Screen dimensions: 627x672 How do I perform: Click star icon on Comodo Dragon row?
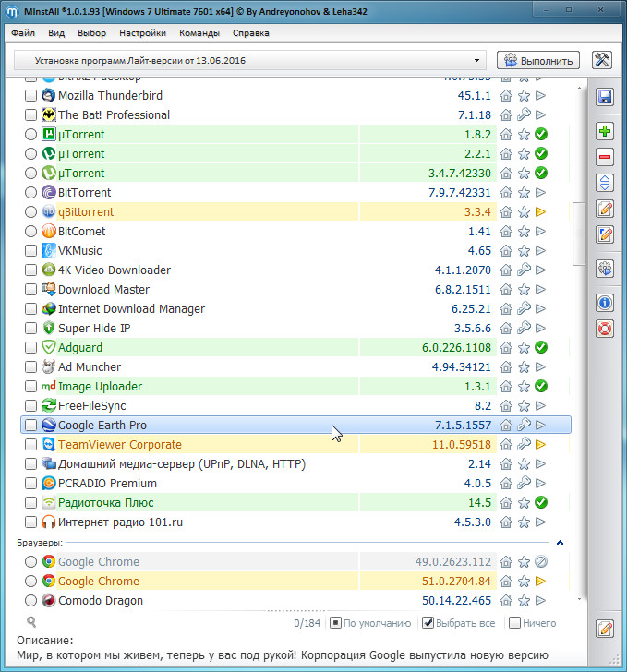click(524, 600)
